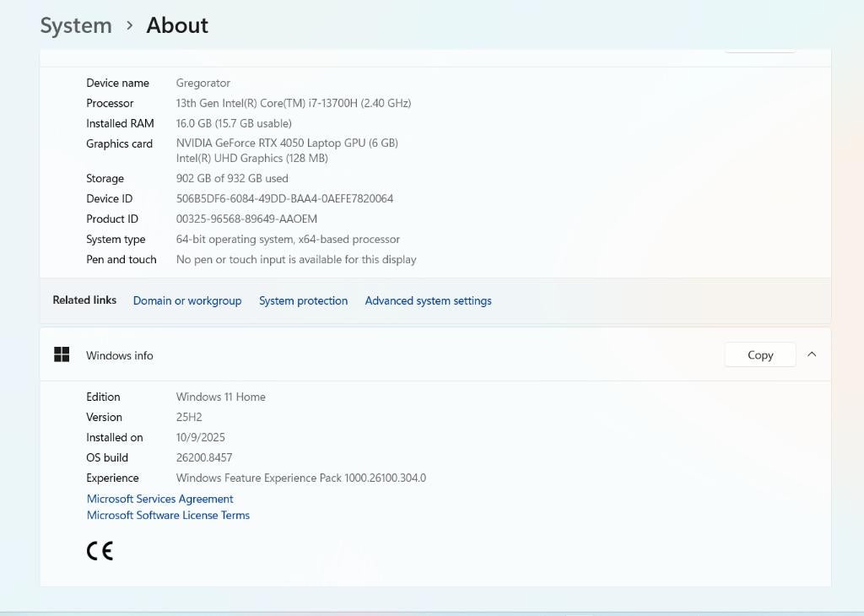Click the About page title

(177, 26)
